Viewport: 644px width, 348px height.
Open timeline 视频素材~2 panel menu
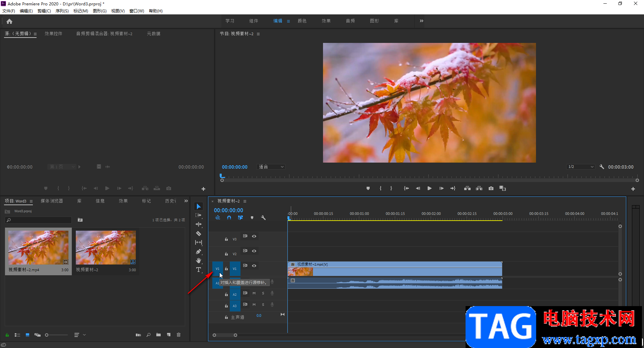(x=245, y=201)
